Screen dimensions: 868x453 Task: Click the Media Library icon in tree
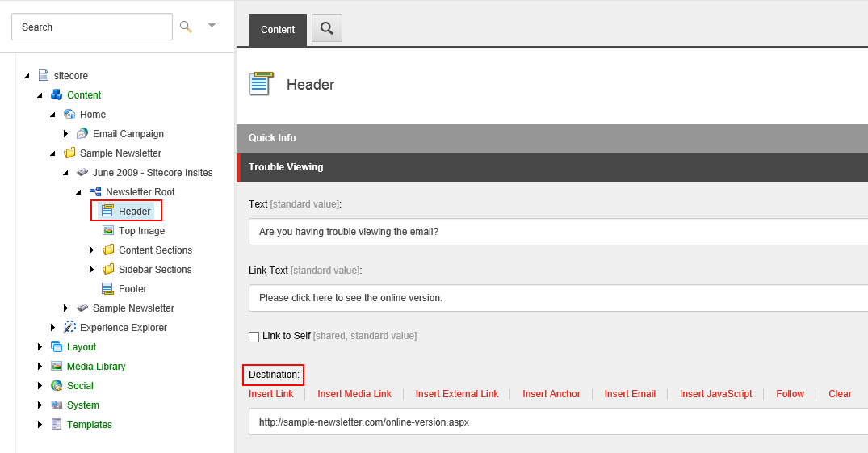point(57,367)
